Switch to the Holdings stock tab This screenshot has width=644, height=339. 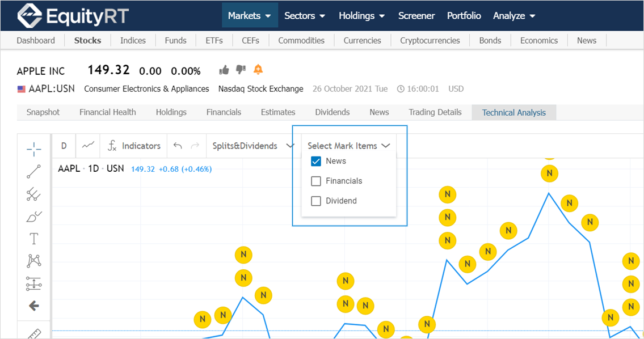point(171,112)
